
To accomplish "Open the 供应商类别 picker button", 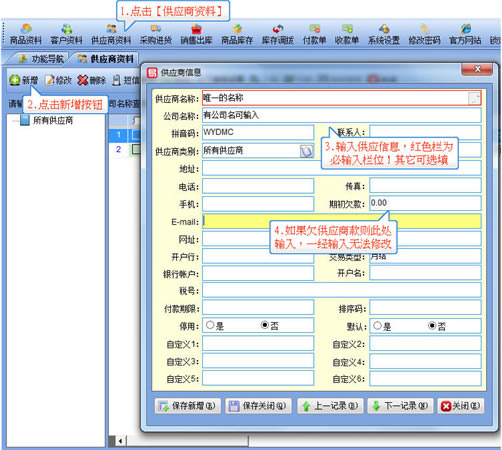I will point(306,151).
